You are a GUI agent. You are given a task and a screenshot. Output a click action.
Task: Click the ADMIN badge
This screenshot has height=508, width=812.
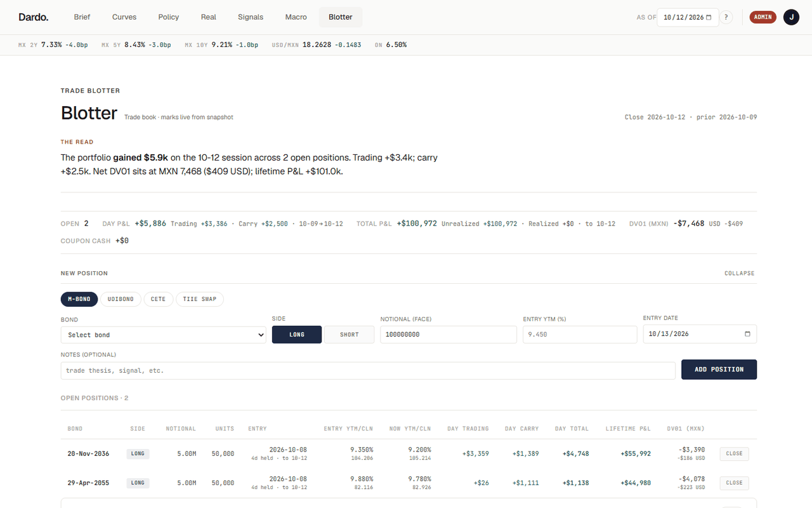point(763,17)
